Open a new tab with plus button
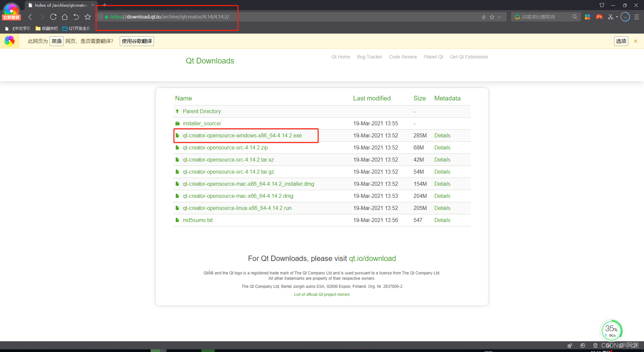644x352 pixels. click(104, 5)
